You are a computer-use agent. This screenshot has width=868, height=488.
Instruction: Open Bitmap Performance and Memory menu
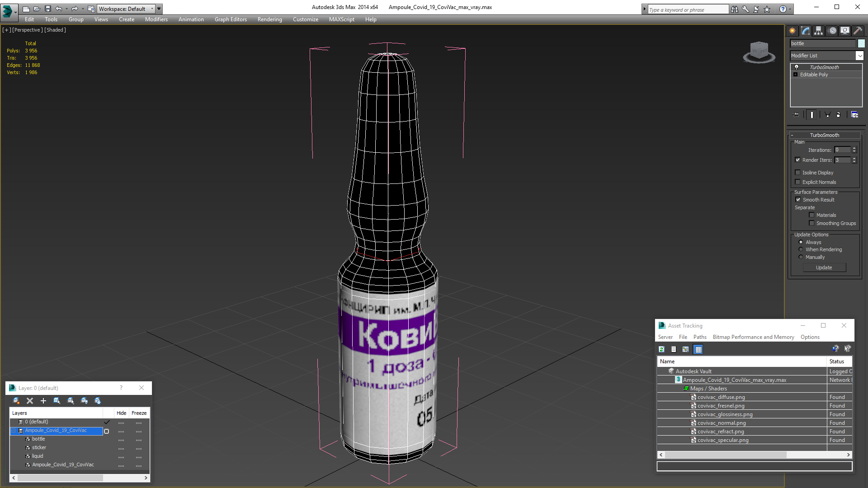click(x=753, y=337)
